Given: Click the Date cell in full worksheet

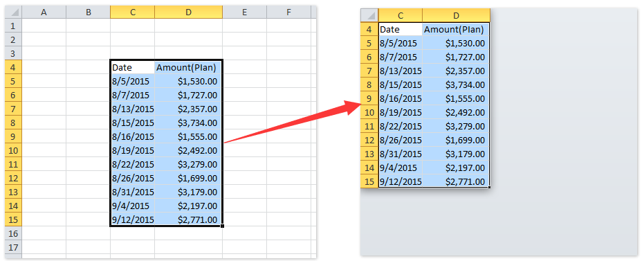Looking at the screenshot, I should (133, 67).
